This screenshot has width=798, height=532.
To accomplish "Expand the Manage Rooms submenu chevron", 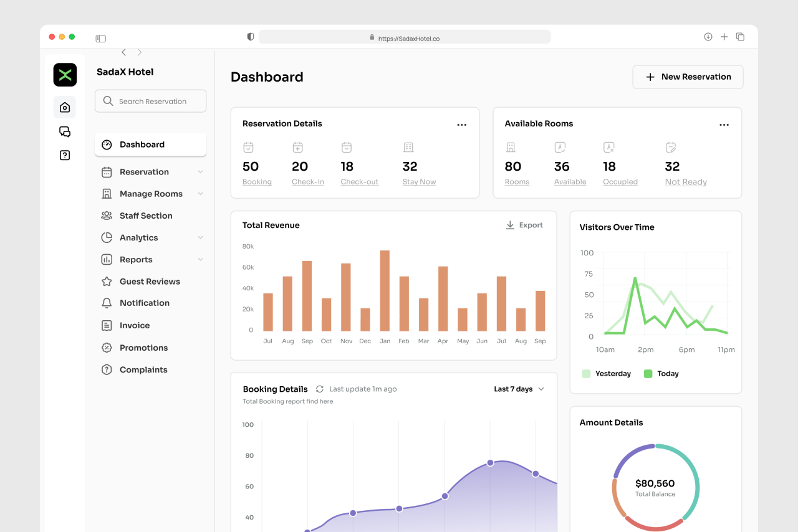I will (x=200, y=194).
